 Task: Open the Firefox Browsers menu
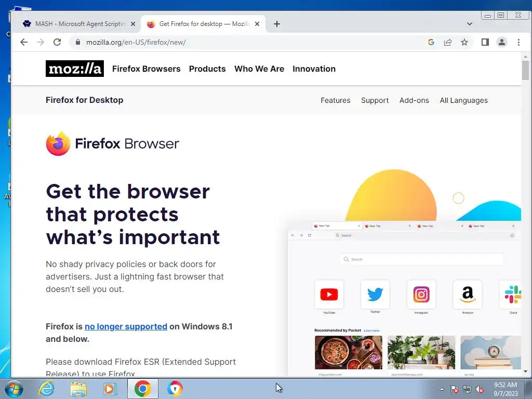tap(146, 69)
